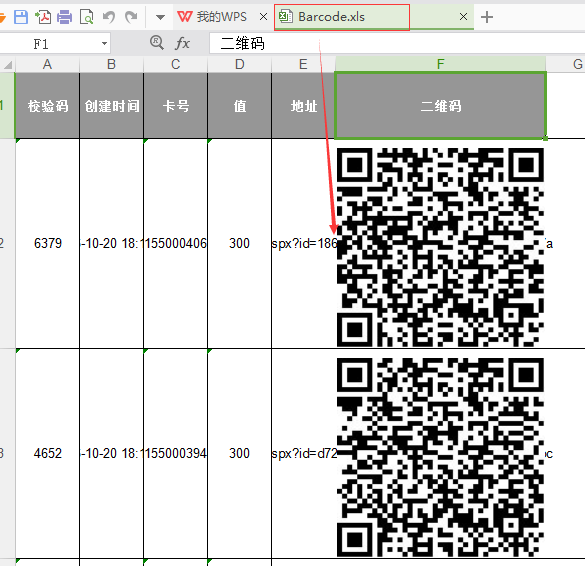Export to PDF icon in toolbar
585x566 pixels.
(43, 17)
